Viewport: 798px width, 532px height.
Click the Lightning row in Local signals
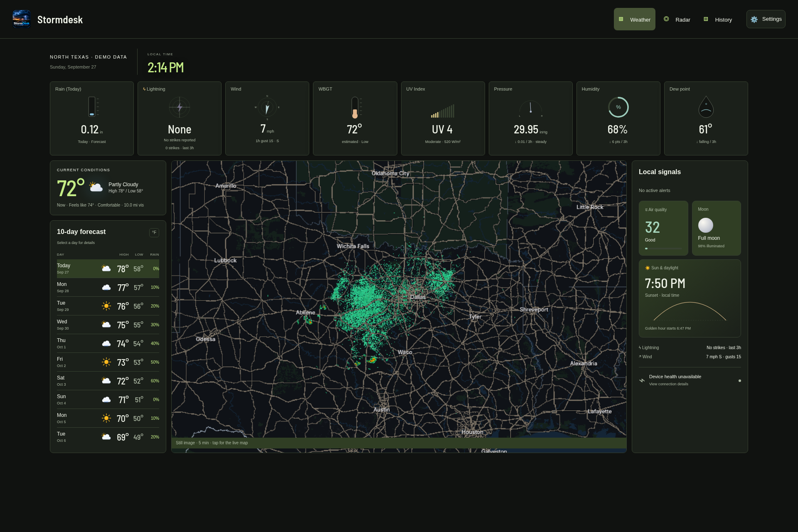pos(690,348)
